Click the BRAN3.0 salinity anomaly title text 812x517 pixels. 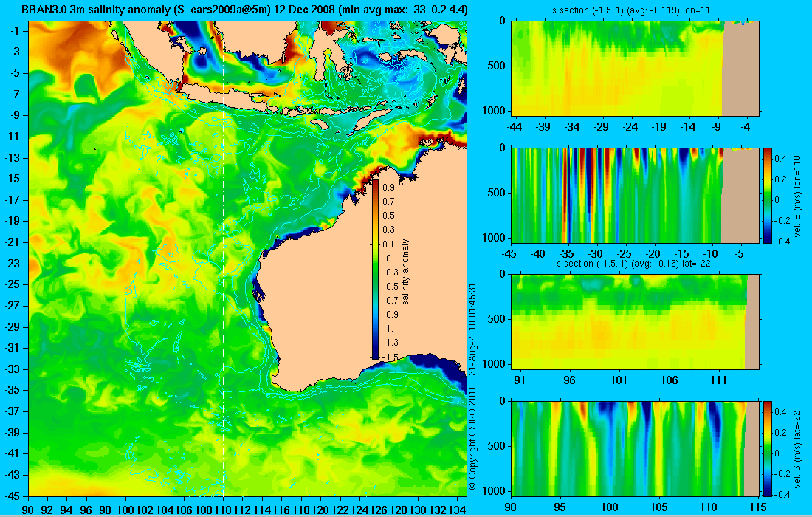point(244,10)
